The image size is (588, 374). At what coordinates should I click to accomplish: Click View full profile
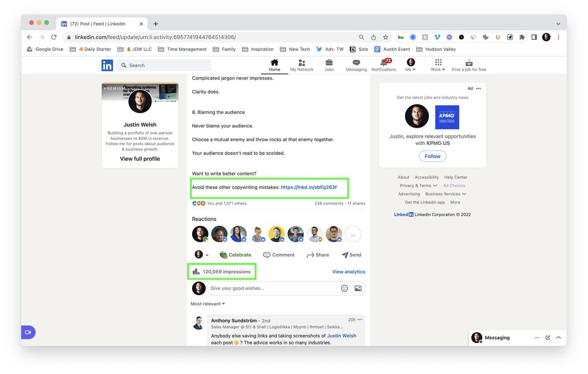click(140, 159)
